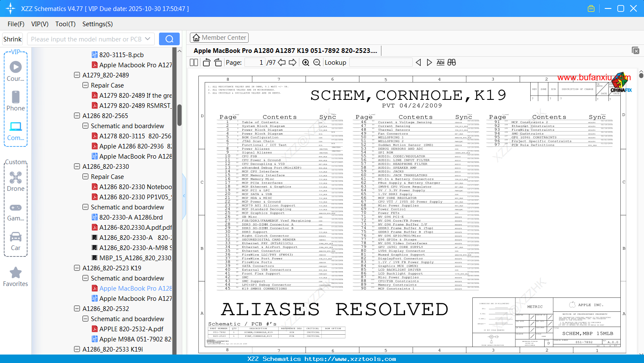
Task: Collapse the A1279_820-2489 node
Action: [x=77, y=75]
